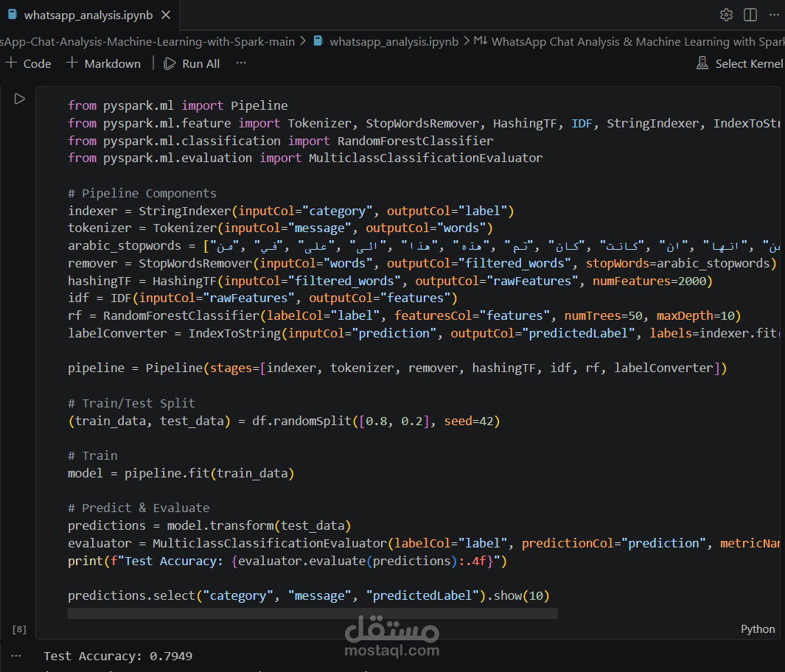Screen dimensions: 785x672
Task: Click the "RandomForestClassifier" import name
Action: (x=415, y=141)
